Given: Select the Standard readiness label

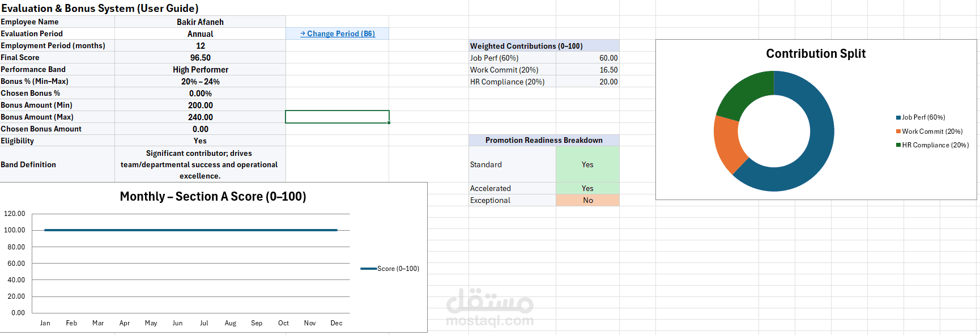Looking at the screenshot, I should tap(512, 164).
